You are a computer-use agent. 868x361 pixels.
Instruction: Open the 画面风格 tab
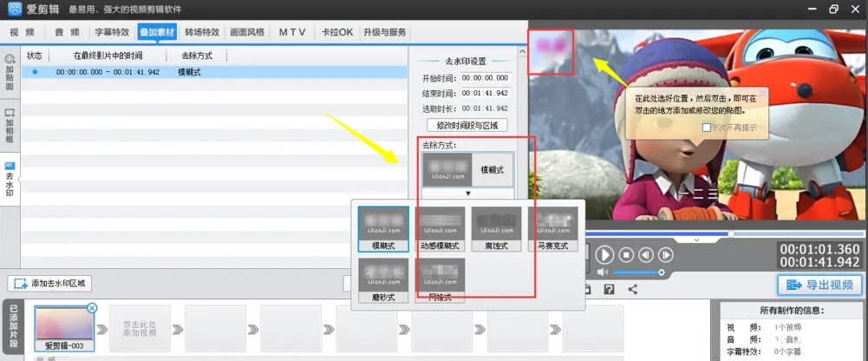point(247,32)
